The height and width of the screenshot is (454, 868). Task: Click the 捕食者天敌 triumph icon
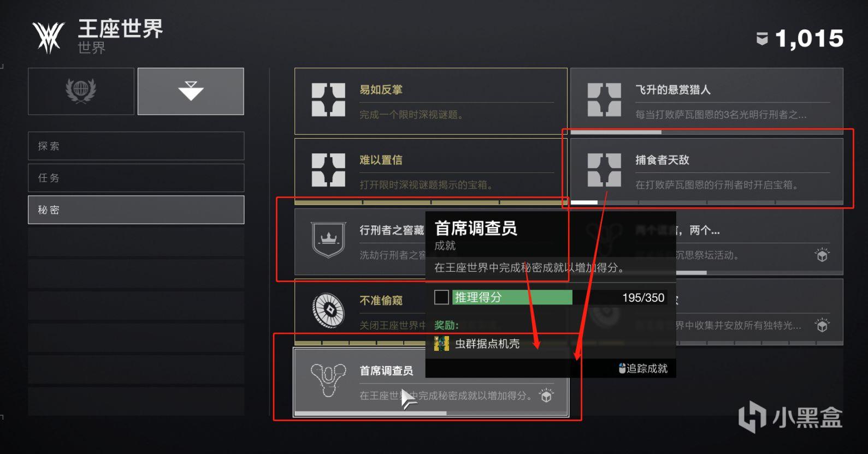pos(604,170)
